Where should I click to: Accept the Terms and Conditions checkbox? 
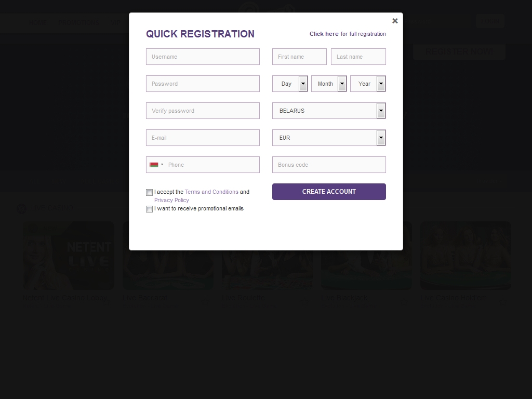click(x=149, y=192)
